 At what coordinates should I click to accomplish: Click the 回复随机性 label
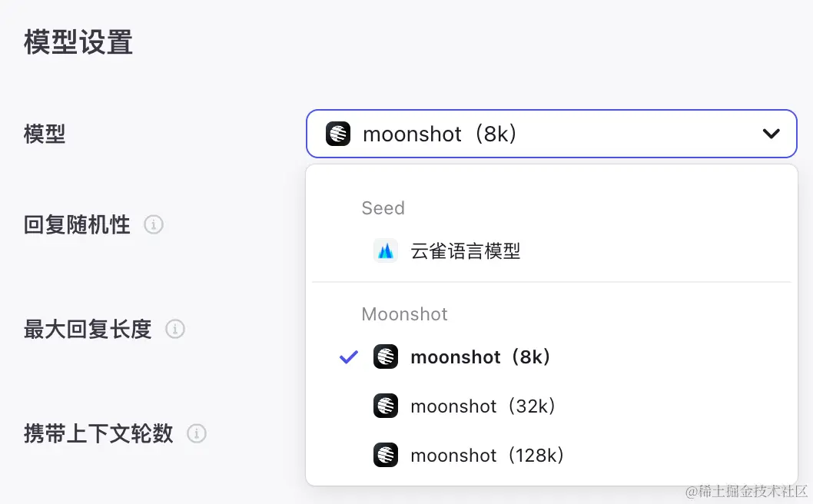tap(77, 225)
